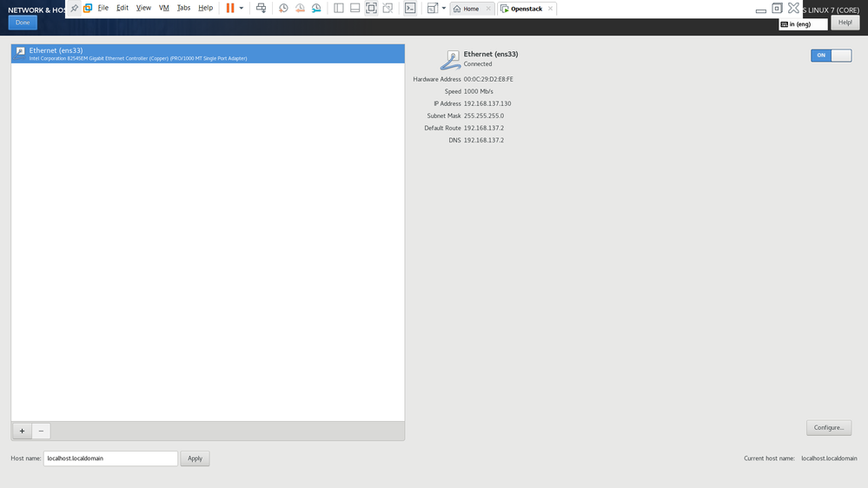Image resolution: width=868 pixels, height=488 pixels.
Task: Click send Ctrl+Alt+Del icon
Action: coord(261,8)
